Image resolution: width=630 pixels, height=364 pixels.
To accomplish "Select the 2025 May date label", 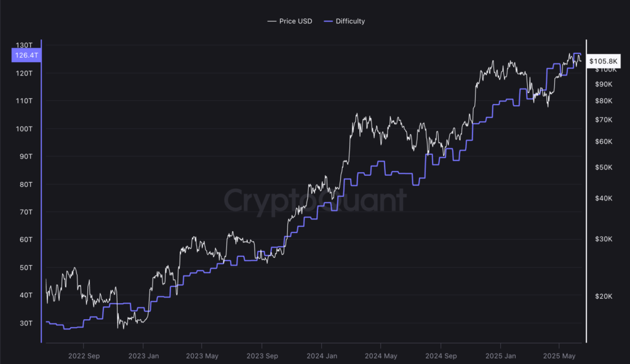I will [559, 356].
